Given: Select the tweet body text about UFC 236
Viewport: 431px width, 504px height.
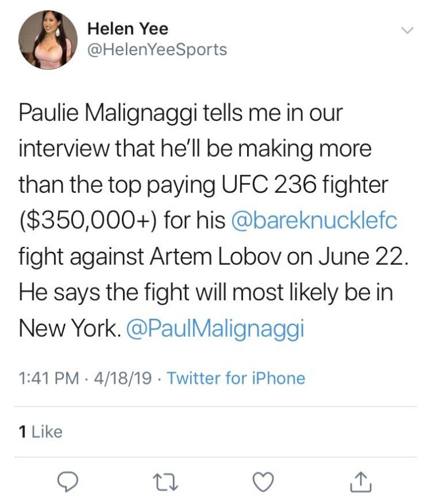Looking at the screenshot, I should (213, 220).
